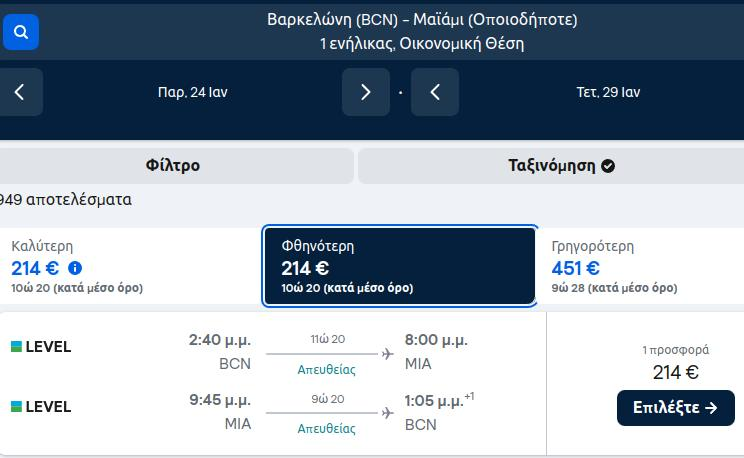Click the checkmark icon next to Ταξινόμηση

pyautogui.click(x=608, y=166)
